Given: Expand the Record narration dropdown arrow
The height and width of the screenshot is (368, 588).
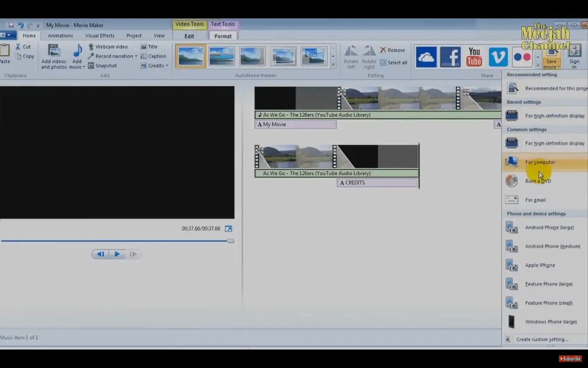Looking at the screenshot, I should pos(136,56).
